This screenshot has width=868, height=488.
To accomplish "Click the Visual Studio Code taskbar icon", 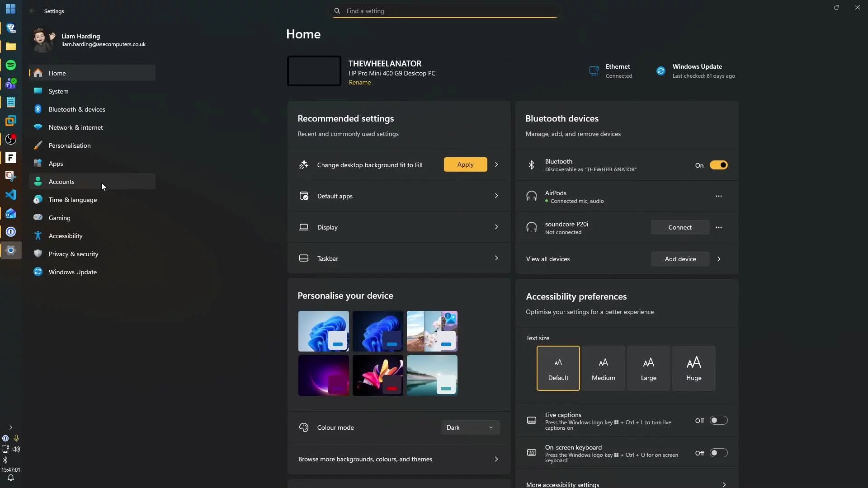I will click(x=11, y=195).
